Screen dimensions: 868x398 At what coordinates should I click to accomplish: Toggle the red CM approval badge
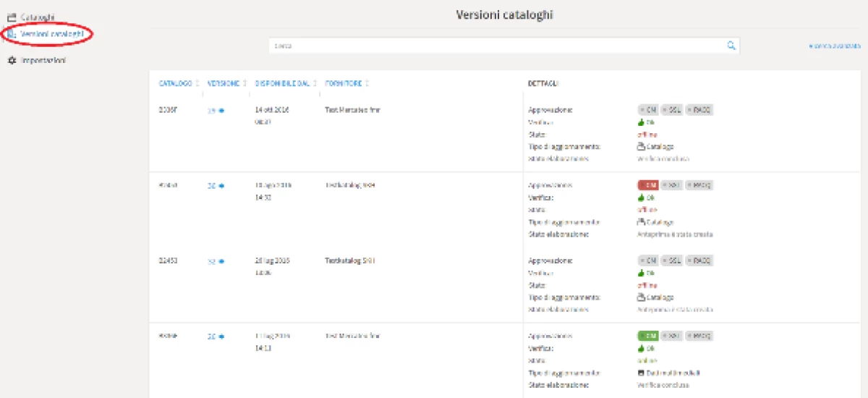(647, 185)
